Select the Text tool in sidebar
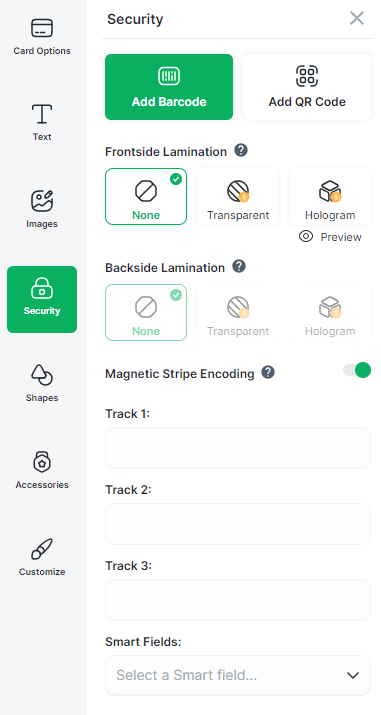The height and width of the screenshot is (715, 381). [42, 123]
